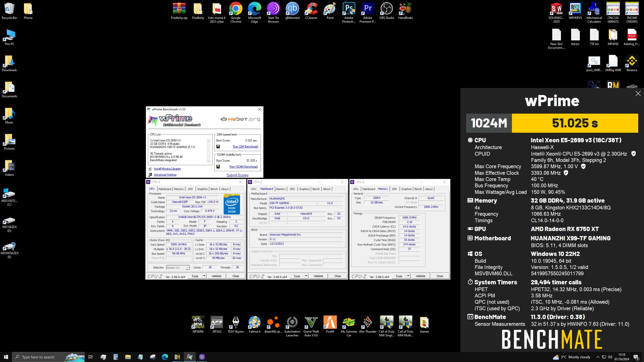Open SPD tab in left CPU-Z window
Screen dimensions: 644x362
[190, 189]
